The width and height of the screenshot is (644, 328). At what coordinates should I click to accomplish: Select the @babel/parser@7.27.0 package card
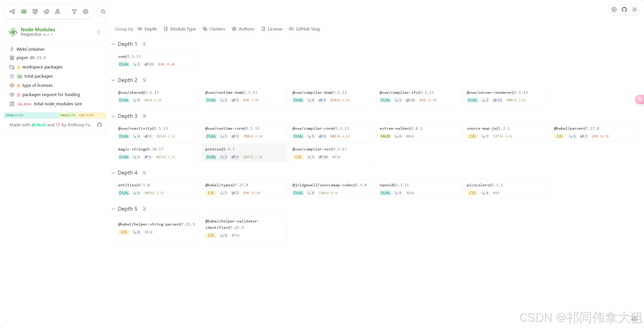(593, 132)
